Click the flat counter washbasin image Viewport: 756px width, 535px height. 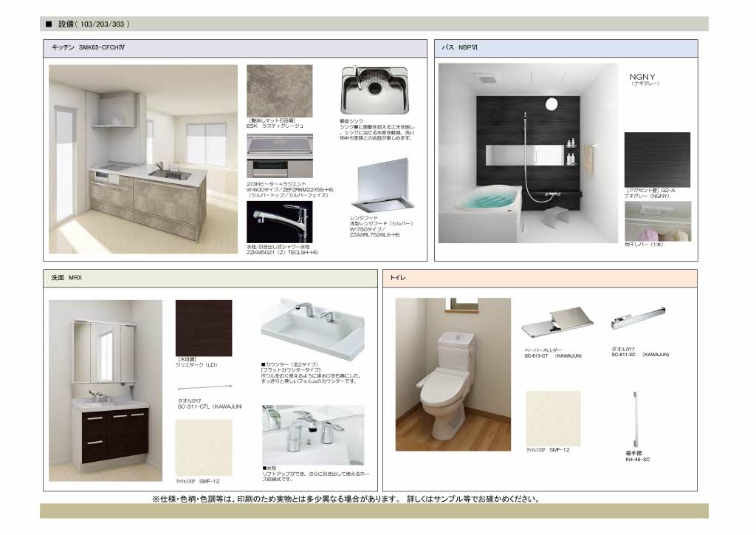point(312,328)
